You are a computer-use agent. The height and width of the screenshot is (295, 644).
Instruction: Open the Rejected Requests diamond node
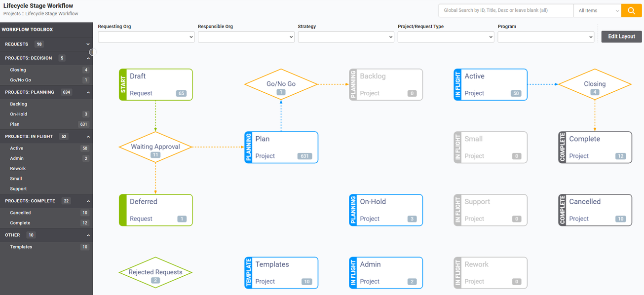(155, 272)
